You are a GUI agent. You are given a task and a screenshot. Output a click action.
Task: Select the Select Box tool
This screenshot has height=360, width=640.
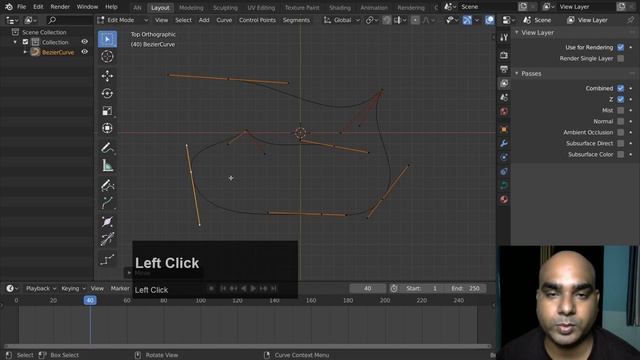tap(107, 39)
